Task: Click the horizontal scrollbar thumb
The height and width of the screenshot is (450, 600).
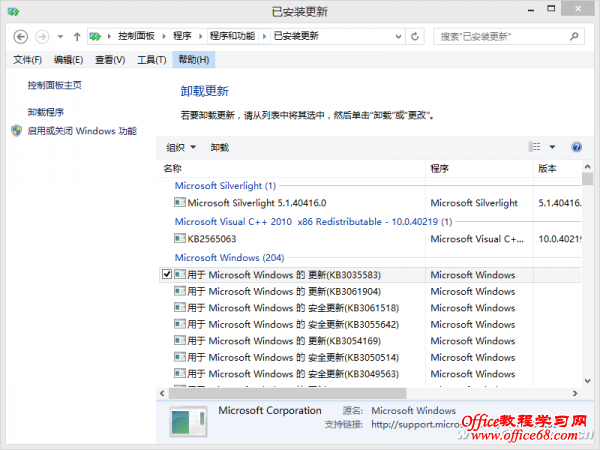Action: click(287, 393)
